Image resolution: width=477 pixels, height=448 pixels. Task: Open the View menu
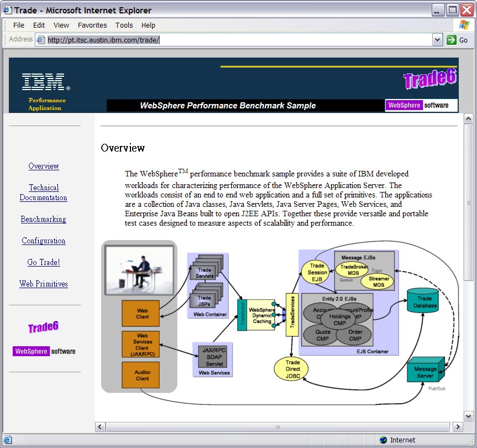click(x=61, y=25)
